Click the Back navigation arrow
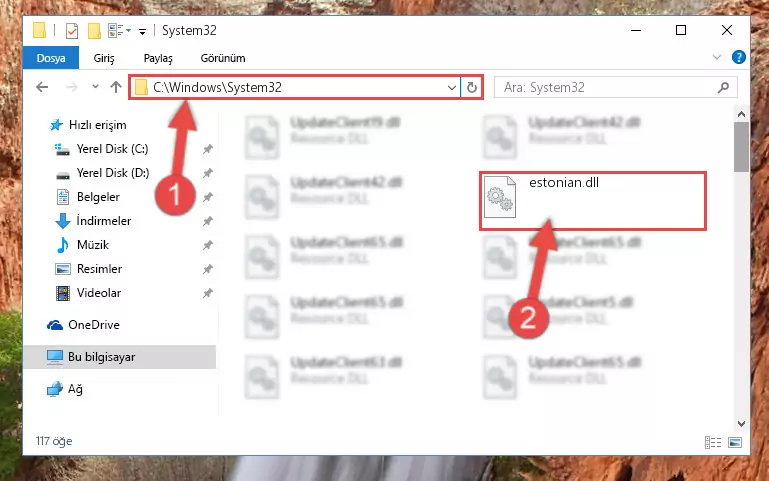This screenshot has width=769, height=481. pyautogui.click(x=42, y=87)
